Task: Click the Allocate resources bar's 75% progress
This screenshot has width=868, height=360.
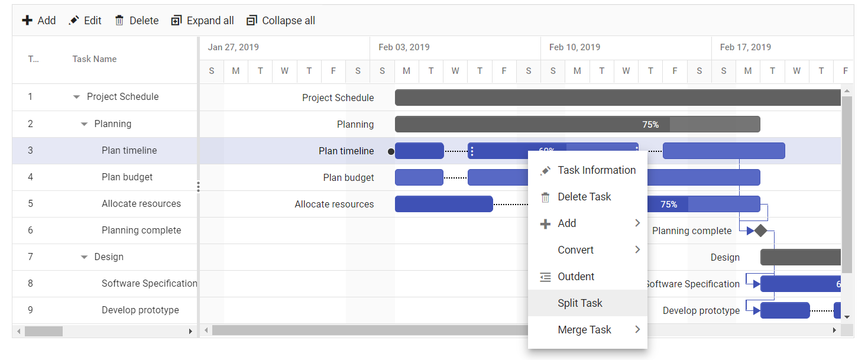Action: tap(669, 204)
